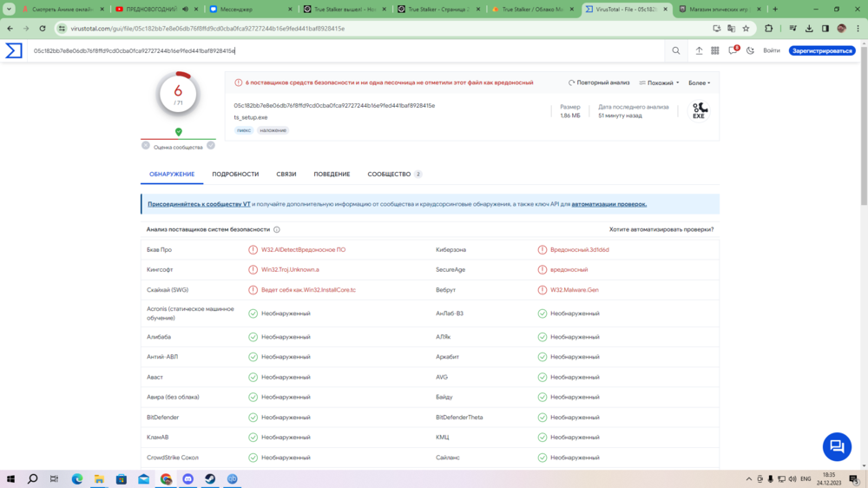The image size is (868, 488).
Task: Vote up on the community score's right button
Action: [211, 145]
